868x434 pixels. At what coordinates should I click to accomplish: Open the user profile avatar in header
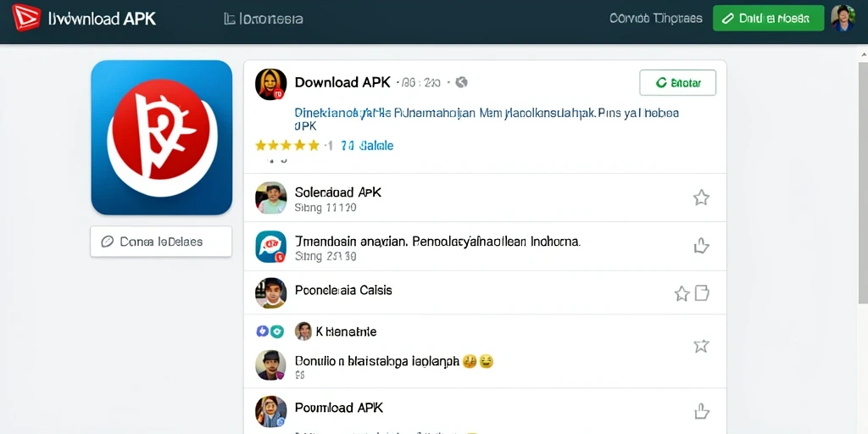pos(843,18)
